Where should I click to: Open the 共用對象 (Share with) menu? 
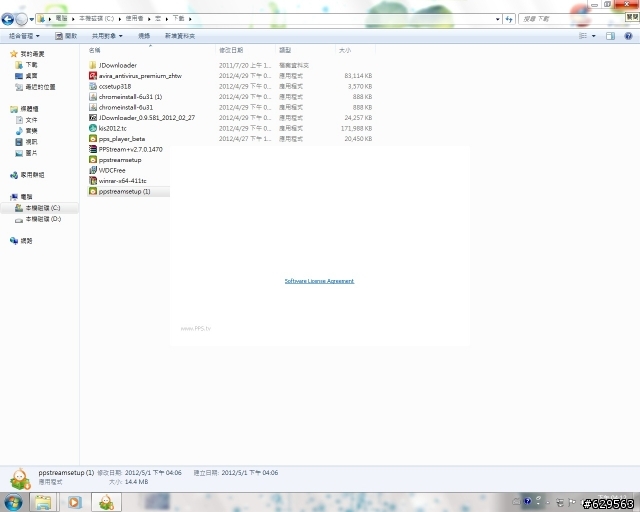[x=107, y=36]
